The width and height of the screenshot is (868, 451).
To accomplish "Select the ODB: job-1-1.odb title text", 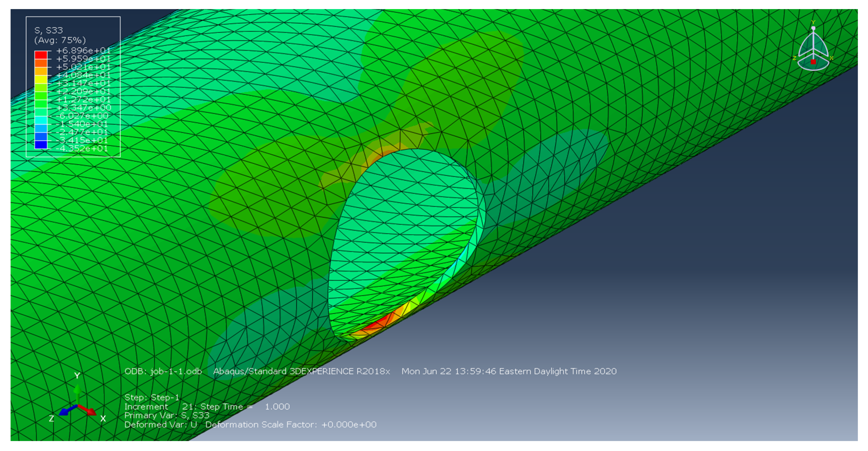I will (163, 371).
